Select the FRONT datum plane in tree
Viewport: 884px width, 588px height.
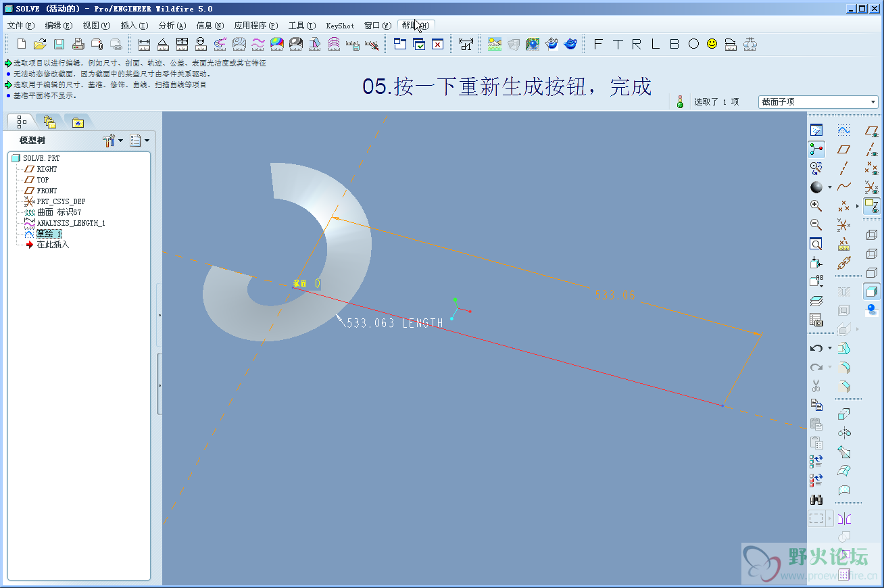coord(47,191)
